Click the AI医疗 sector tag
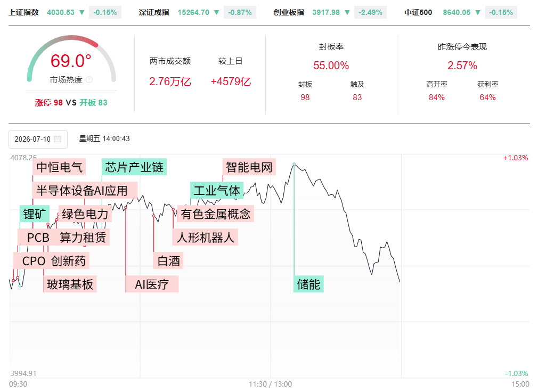Viewport: 538px width, 392px height. pos(152,284)
